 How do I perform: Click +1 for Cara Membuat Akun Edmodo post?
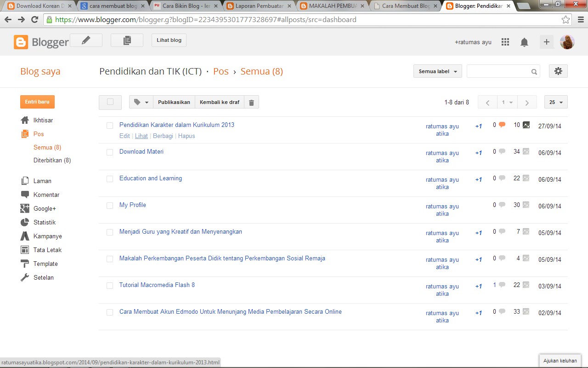(x=479, y=313)
